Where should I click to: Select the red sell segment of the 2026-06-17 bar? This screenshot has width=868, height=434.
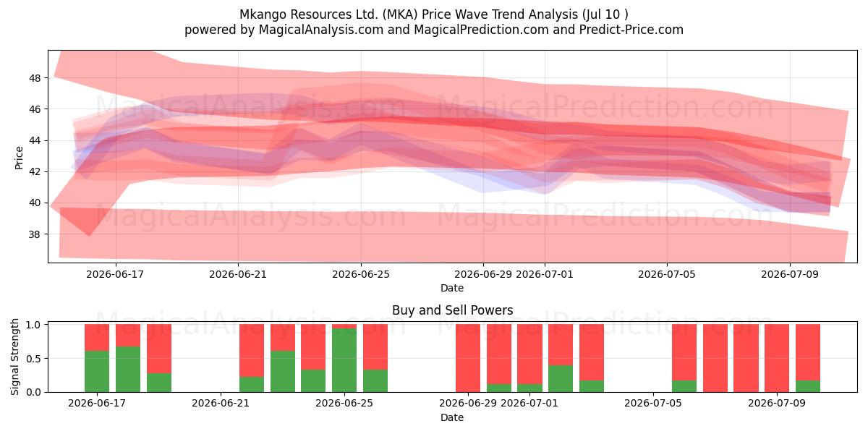(97, 338)
